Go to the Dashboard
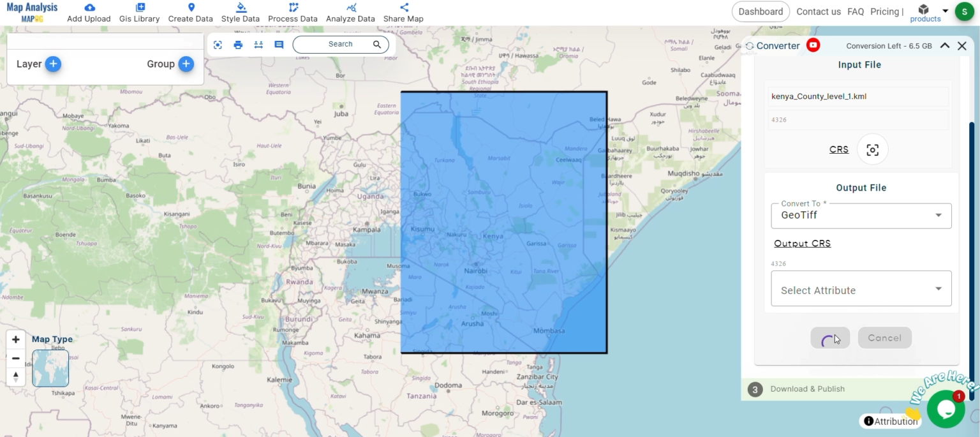980x437 pixels. 761,11
